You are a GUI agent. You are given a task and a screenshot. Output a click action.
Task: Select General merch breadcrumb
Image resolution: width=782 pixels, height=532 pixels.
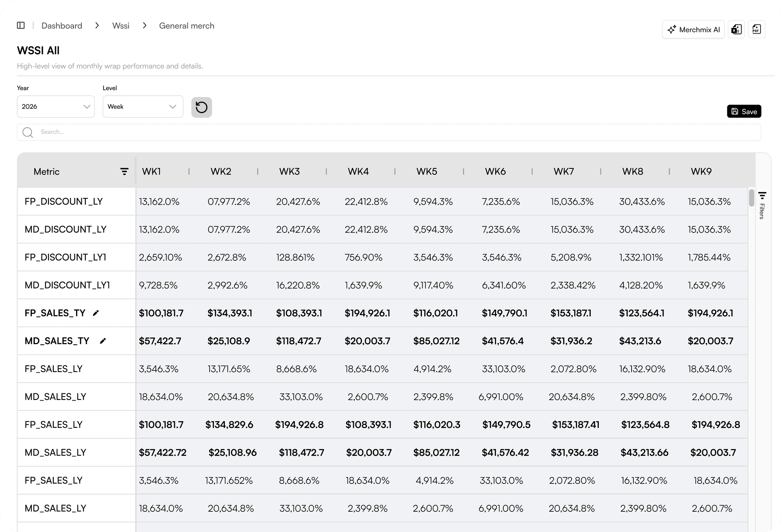(x=186, y=26)
